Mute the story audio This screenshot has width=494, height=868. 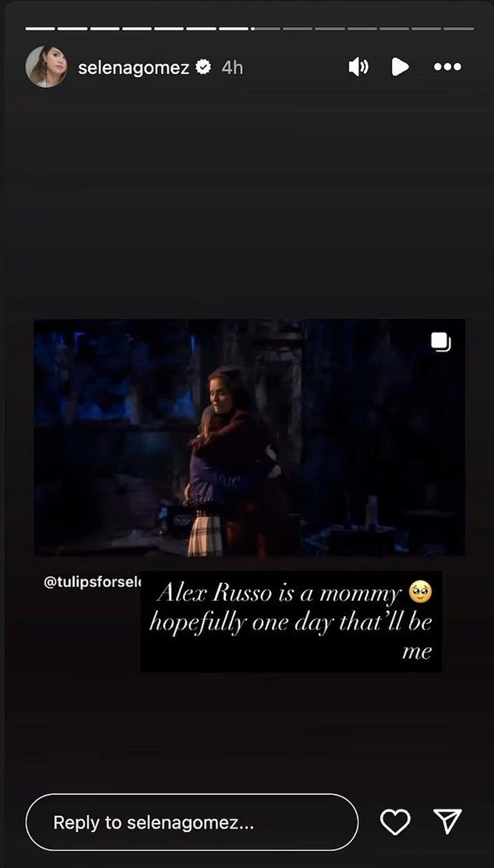[359, 67]
